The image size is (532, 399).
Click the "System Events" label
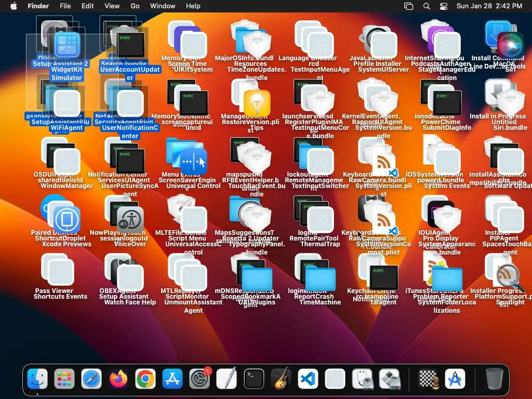(447, 186)
